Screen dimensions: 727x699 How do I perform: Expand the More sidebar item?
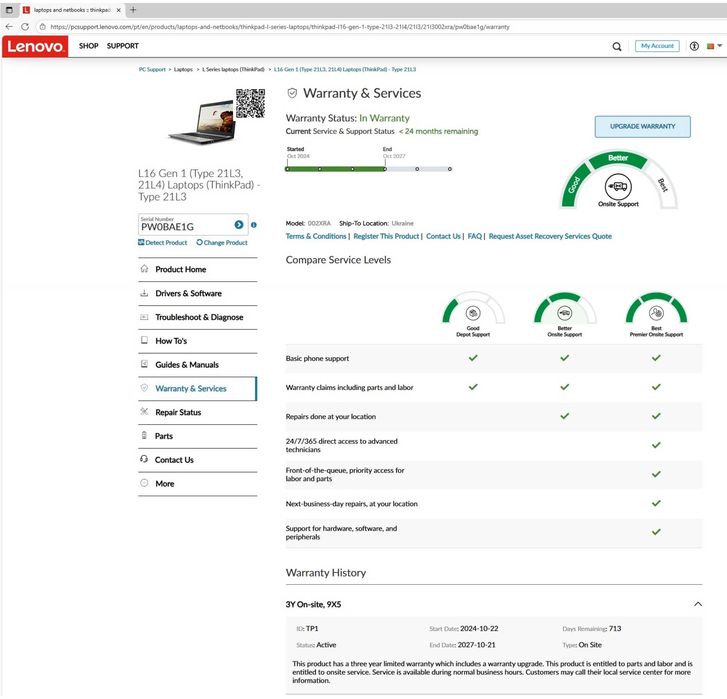click(x=198, y=483)
